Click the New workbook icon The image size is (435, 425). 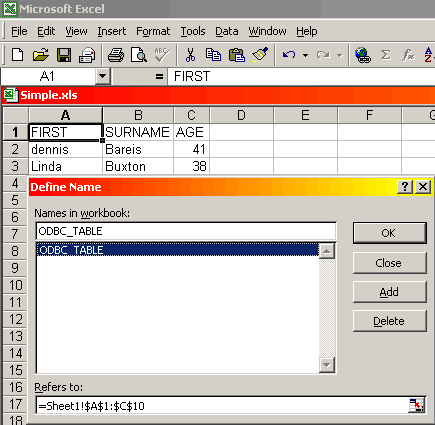point(17,55)
